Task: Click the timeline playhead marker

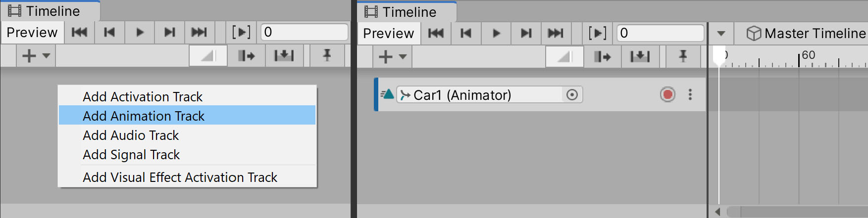Action: click(719, 55)
